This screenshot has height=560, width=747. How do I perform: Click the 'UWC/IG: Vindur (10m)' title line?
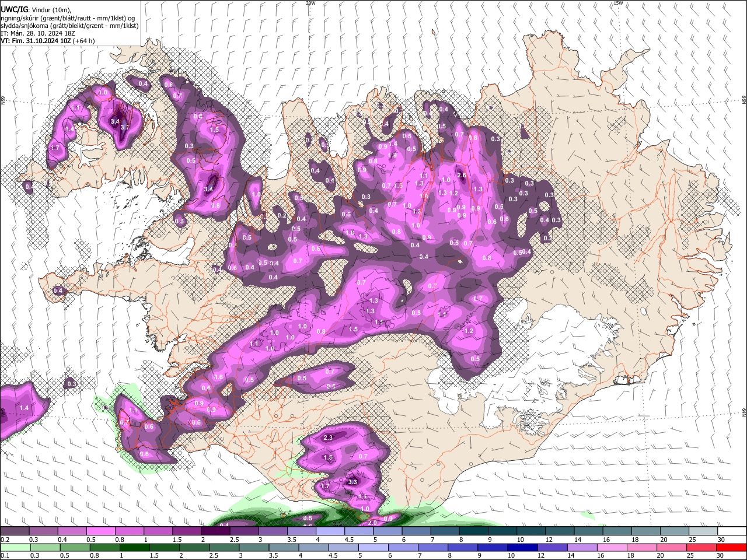click(x=36, y=10)
